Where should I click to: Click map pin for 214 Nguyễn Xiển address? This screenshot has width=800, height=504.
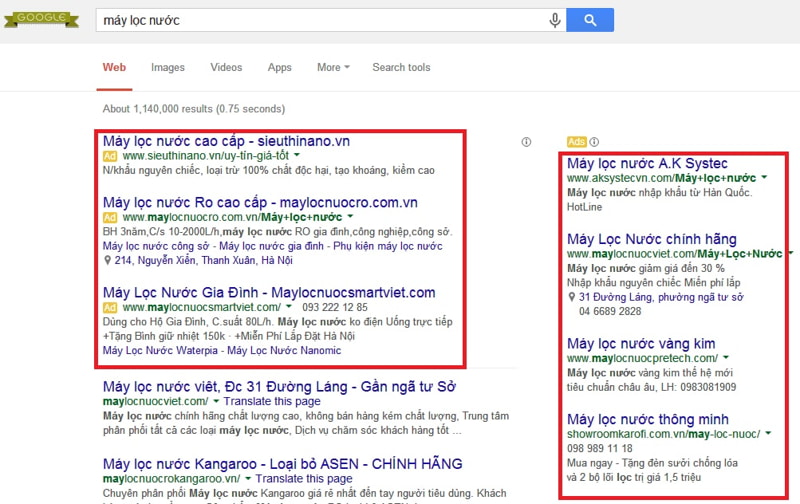(108, 261)
